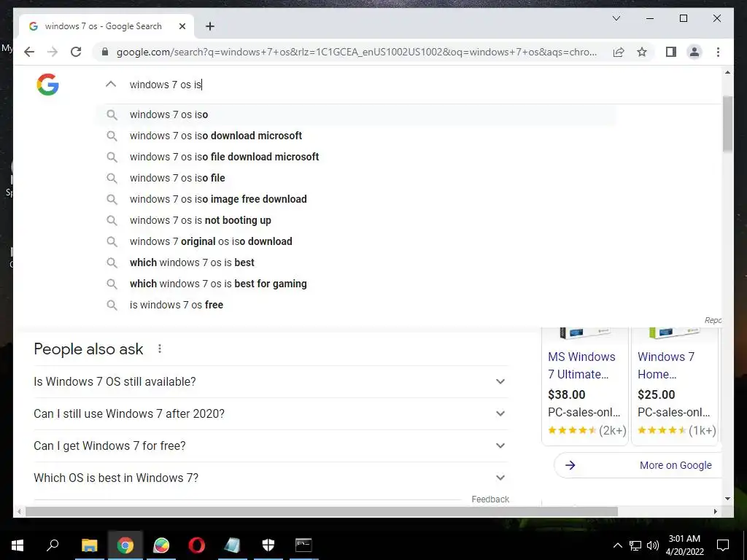The width and height of the screenshot is (747, 560).
Task: Select suggestion 'which windows 7 os is best'
Action: point(356,262)
